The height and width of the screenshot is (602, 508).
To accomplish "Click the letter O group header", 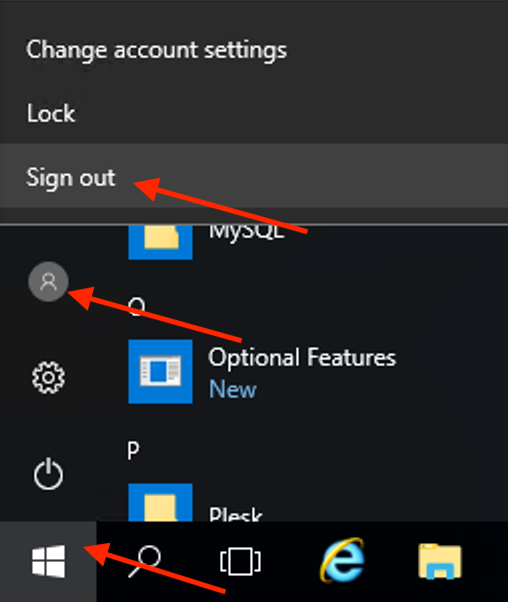I will (137, 306).
